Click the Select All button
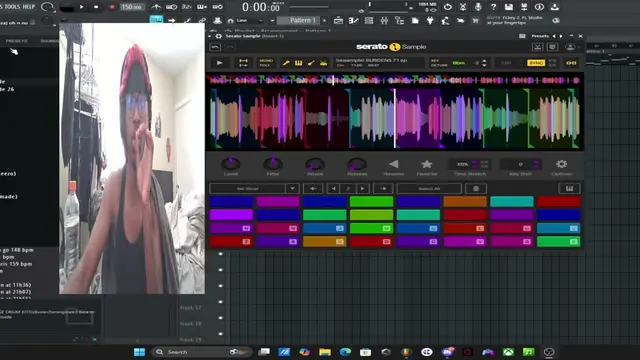640x360 pixels. [429, 189]
